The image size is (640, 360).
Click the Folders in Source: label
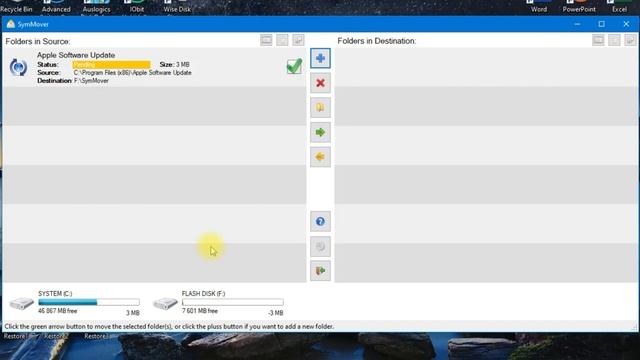point(38,41)
